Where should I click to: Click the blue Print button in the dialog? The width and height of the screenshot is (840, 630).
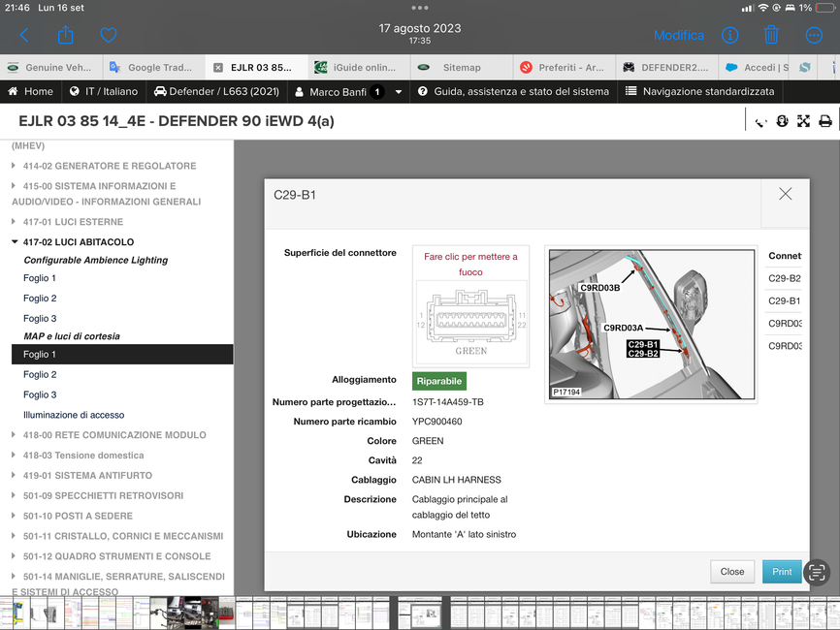click(782, 572)
